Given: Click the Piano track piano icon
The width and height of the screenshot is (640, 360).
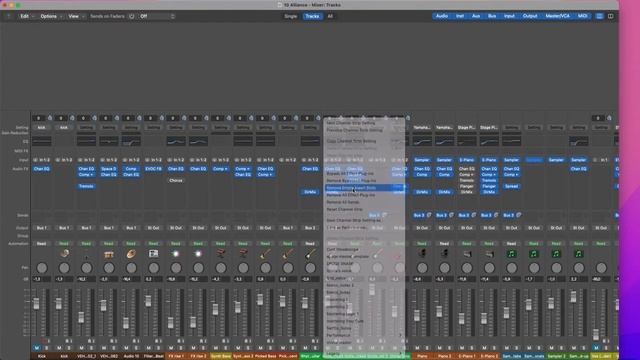Looking at the screenshot, I should coord(422,253).
